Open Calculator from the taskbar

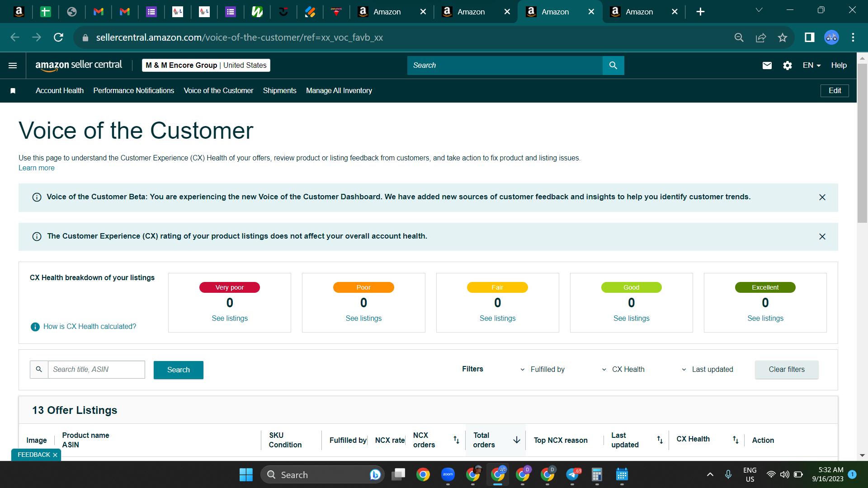click(597, 475)
